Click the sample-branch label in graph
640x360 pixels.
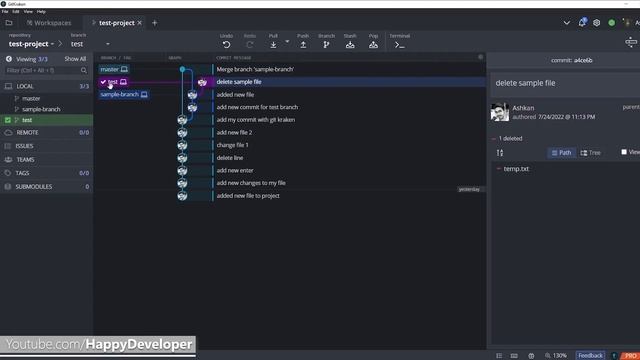(x=124, y=95)
